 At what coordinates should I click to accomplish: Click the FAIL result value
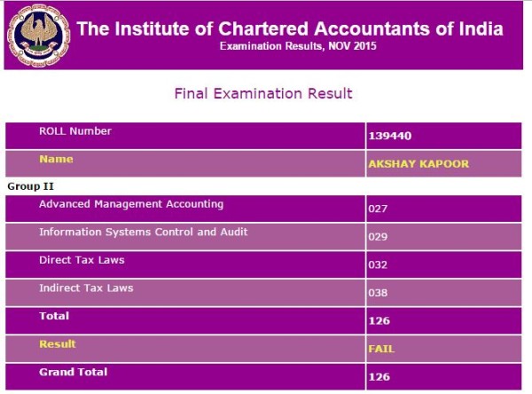click(380, 349)
